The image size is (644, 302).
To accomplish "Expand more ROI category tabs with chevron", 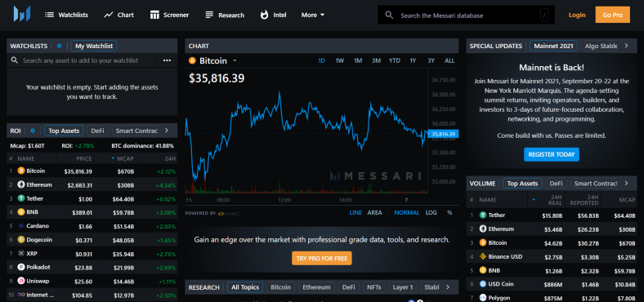I will point(167,131).
